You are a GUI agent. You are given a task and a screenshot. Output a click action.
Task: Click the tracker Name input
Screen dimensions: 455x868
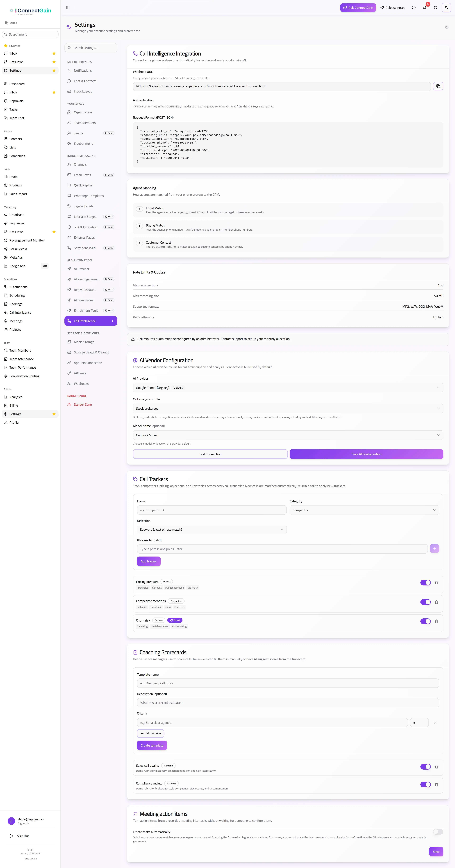212,510
